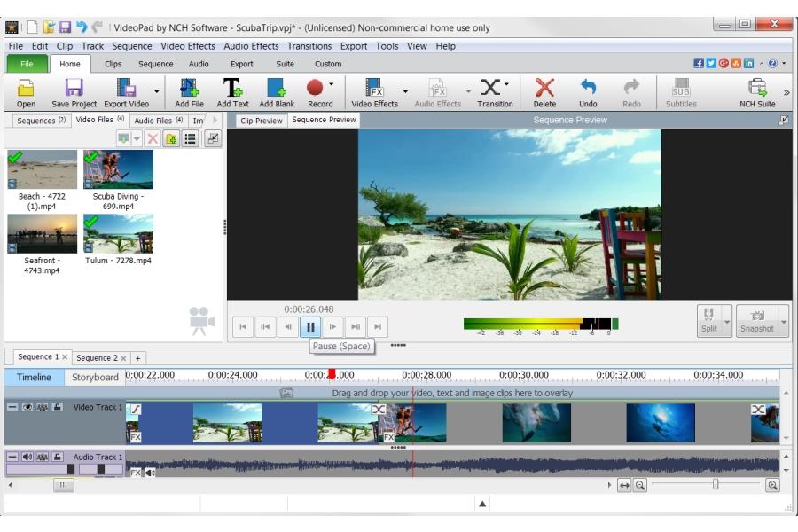Pause playback in the preview
This screenshot has height=532, width=798.
click(310, 327)
